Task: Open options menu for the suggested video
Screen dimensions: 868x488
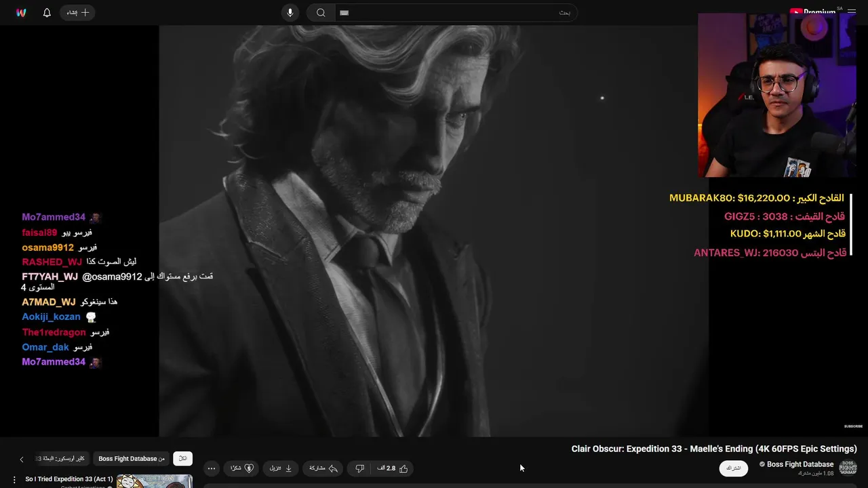Action: (x=14, y=480)
